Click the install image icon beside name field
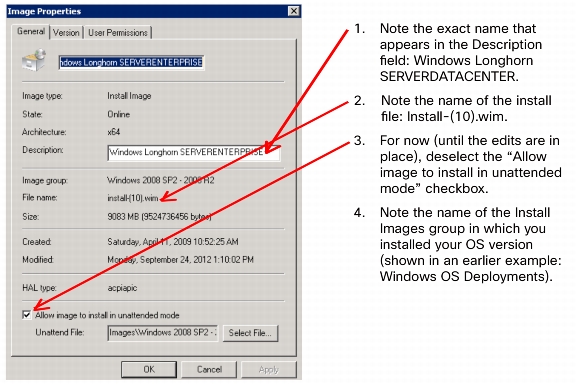Image resolution: width=578 pixels, height=386 pixels. 34,60
